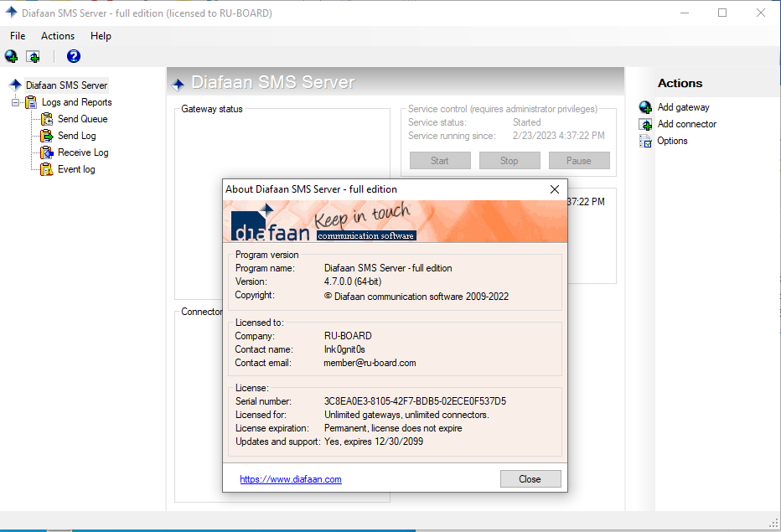Open the Actions menu
The image size is (781, 532).
pos(58,36)
